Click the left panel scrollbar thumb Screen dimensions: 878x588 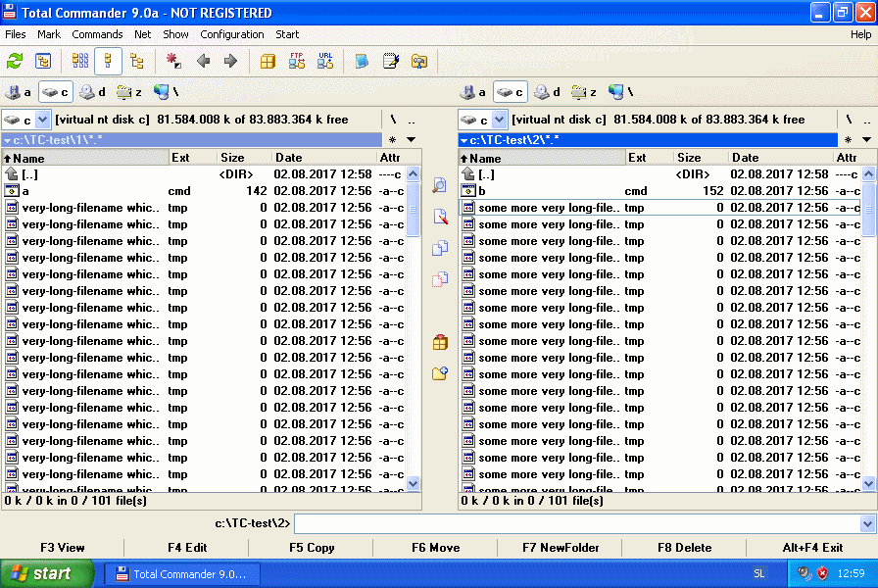coord(414,209)
